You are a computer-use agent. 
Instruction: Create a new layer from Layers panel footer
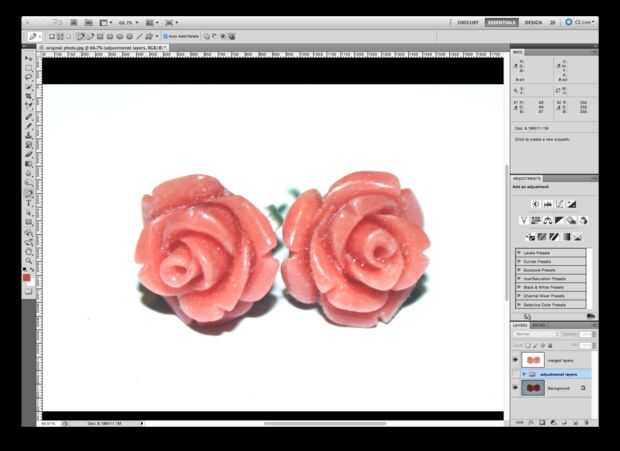(x=576, y=423)
